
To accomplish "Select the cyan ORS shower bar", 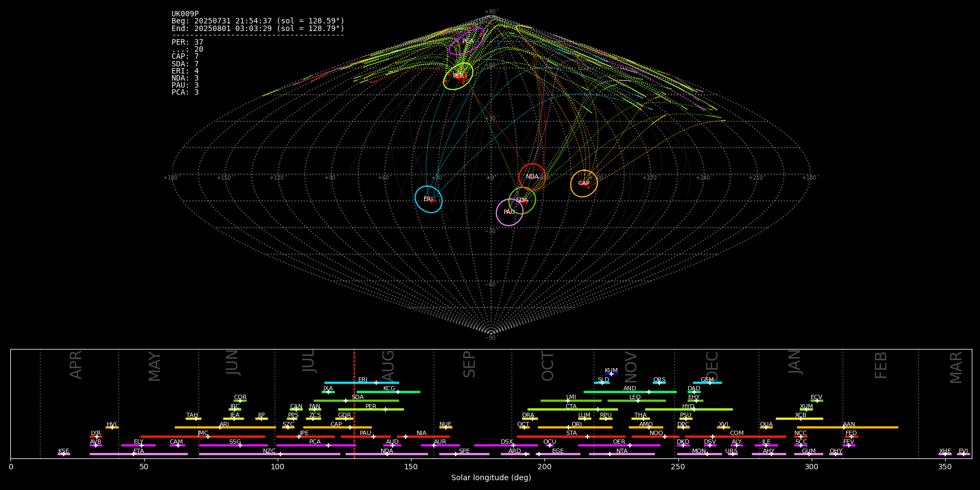I will click(x=659, y=383).
